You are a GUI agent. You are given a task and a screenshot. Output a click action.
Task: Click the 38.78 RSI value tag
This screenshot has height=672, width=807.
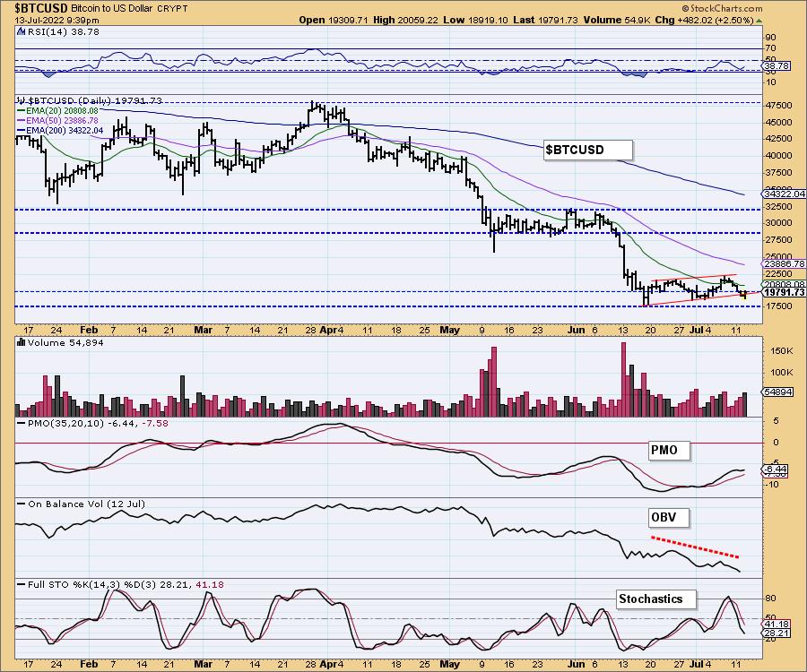777,65
